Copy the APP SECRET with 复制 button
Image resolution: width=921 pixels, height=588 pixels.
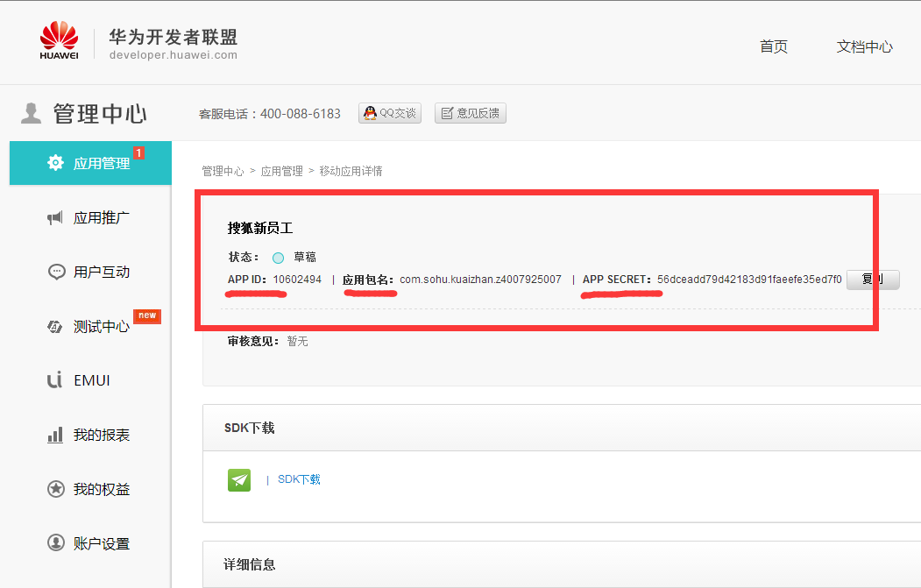(872, 280)
